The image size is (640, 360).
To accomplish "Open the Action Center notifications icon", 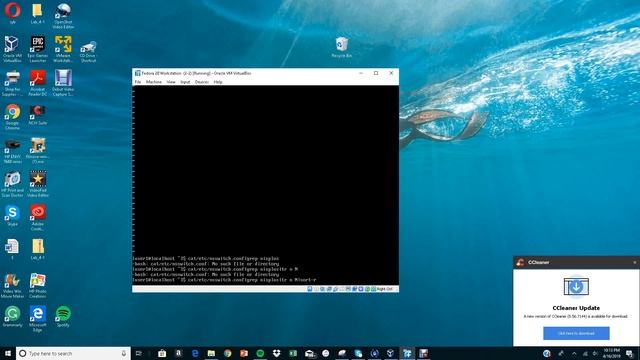I will click(630, 353).
